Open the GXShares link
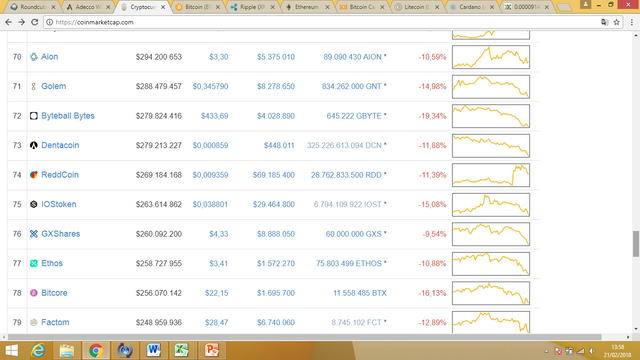 60,234
